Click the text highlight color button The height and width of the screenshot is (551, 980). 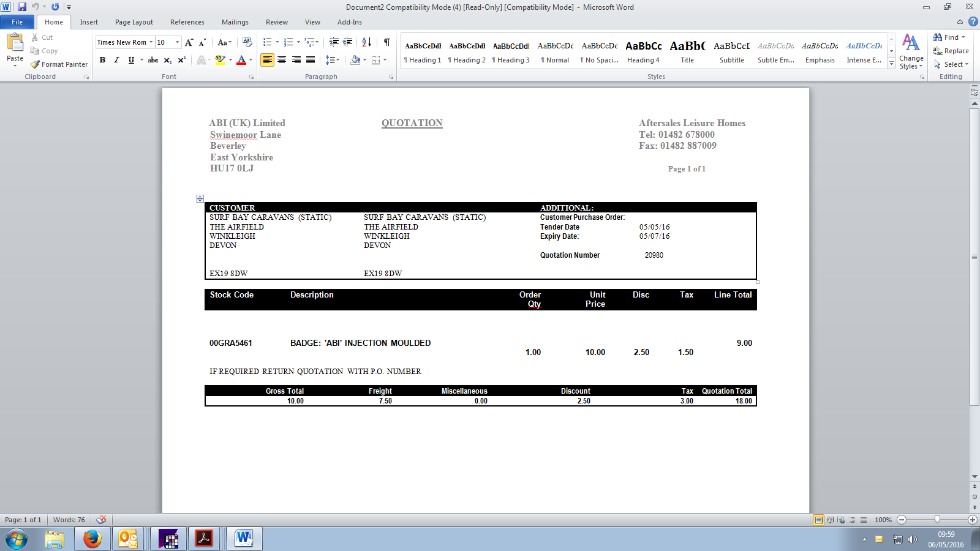click(221, 60)
